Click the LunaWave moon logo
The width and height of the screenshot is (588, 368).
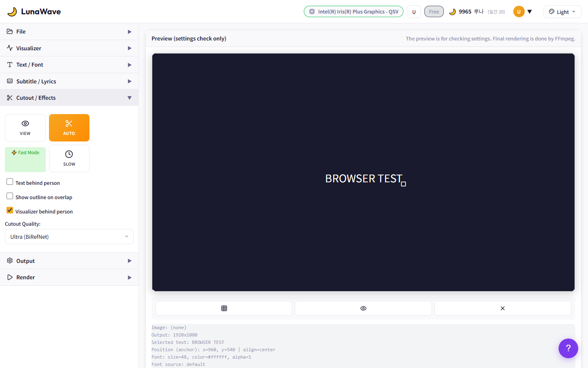point(12,12)
